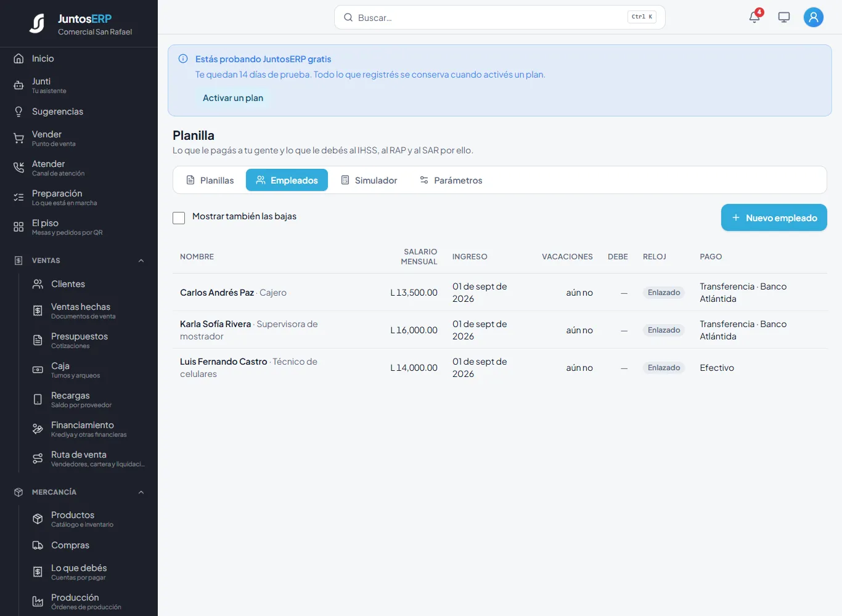Collapse the VENTAS section chevron
The width and height of the screenshot is (842, 616).
[141, 261]
